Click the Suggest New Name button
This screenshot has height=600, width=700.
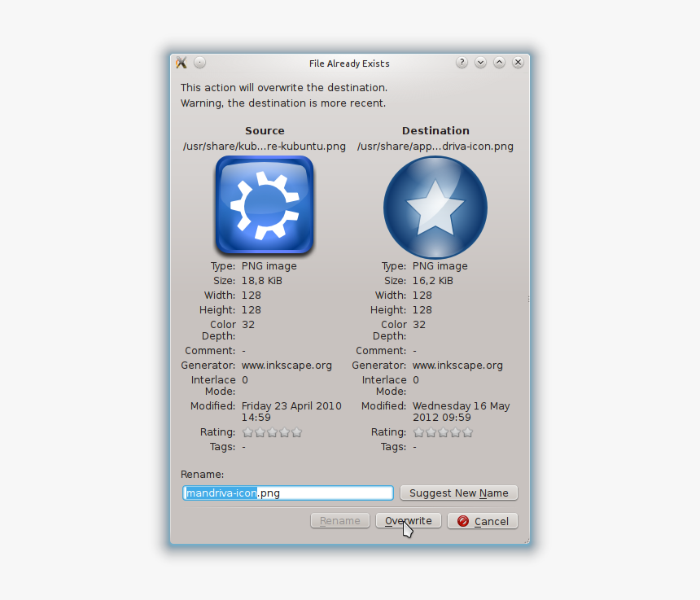tap(459, 493)
